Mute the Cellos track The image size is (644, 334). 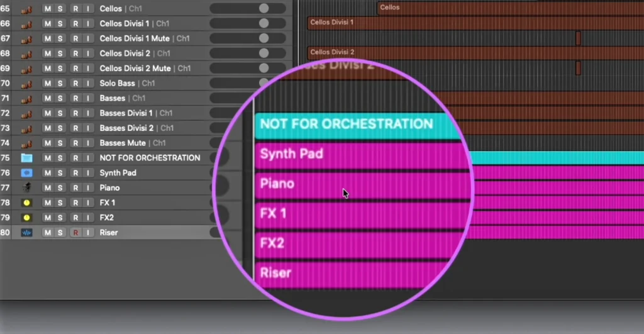pyautogui.click(x=48, y=9)
